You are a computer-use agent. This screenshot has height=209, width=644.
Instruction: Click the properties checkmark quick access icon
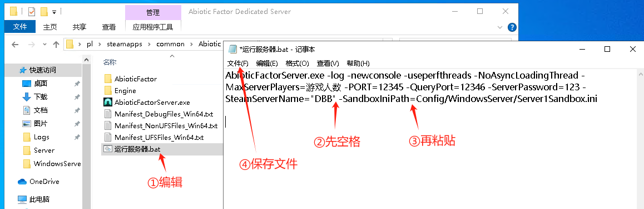tap(32, 11)
